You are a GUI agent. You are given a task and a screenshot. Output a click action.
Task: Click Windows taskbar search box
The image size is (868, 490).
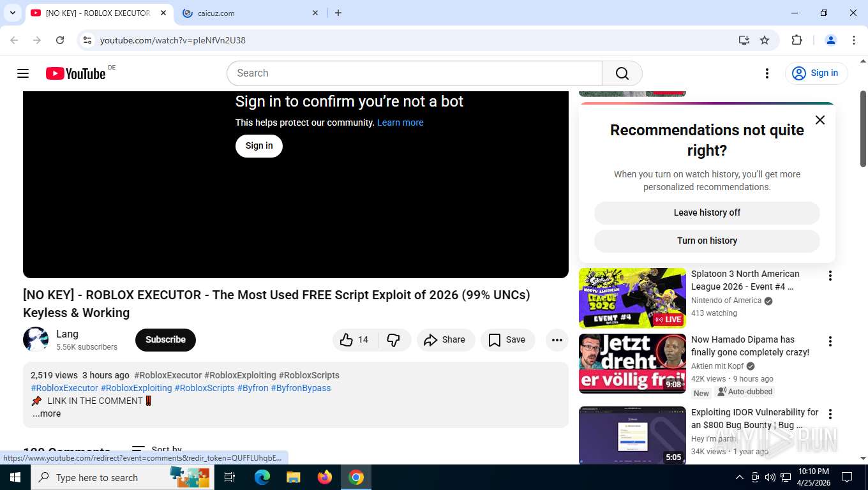click(123, 477)
